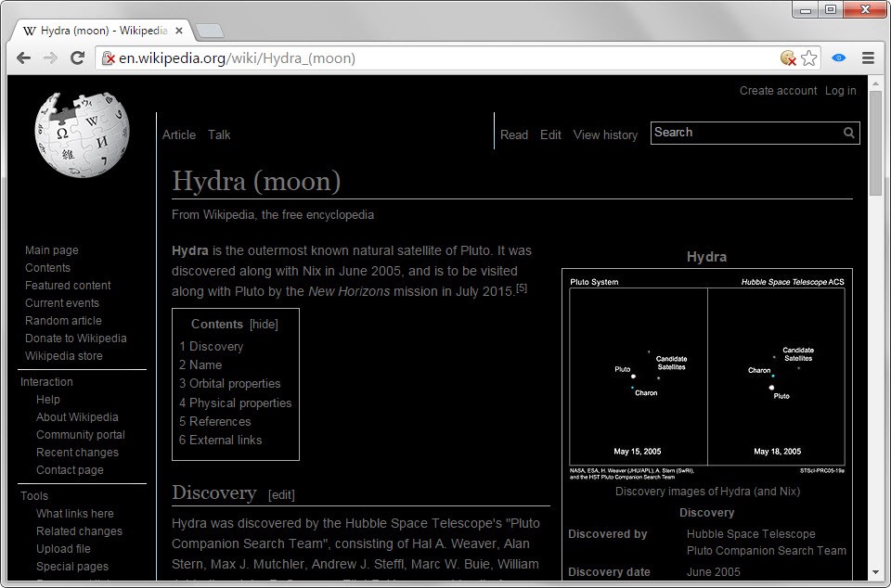Click the Wikipedia globe logo
The width and height of the screenshot is (891, 588).
point(82,134)
